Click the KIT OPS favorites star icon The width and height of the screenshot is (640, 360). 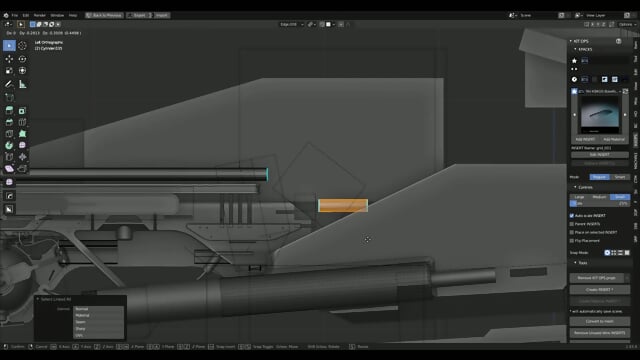pyautogui.click(x=574, y=60)
